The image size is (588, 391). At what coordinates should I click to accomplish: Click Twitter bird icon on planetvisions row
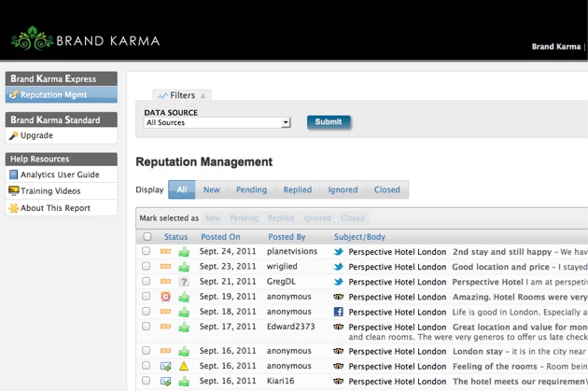338,252
